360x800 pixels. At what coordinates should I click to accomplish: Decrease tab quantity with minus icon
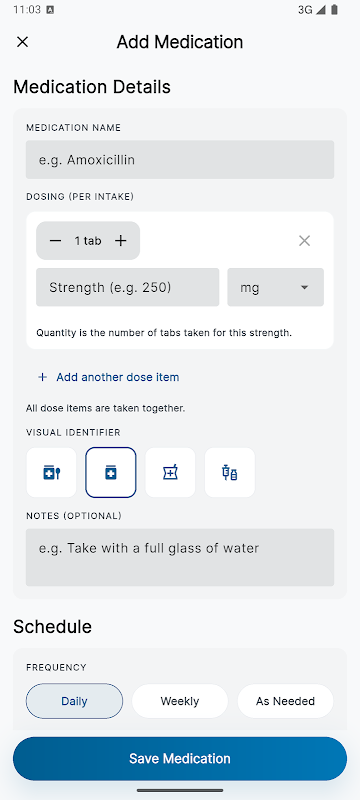56,241
